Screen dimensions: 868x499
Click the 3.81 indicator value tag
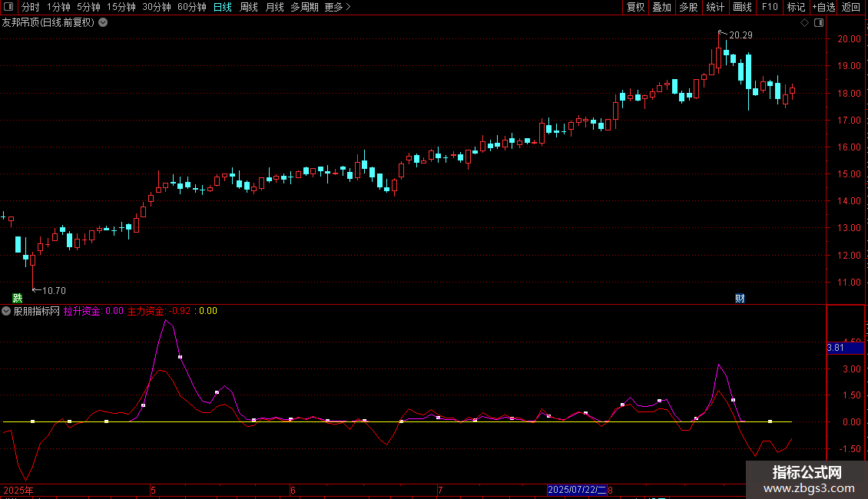click(845, 348)
